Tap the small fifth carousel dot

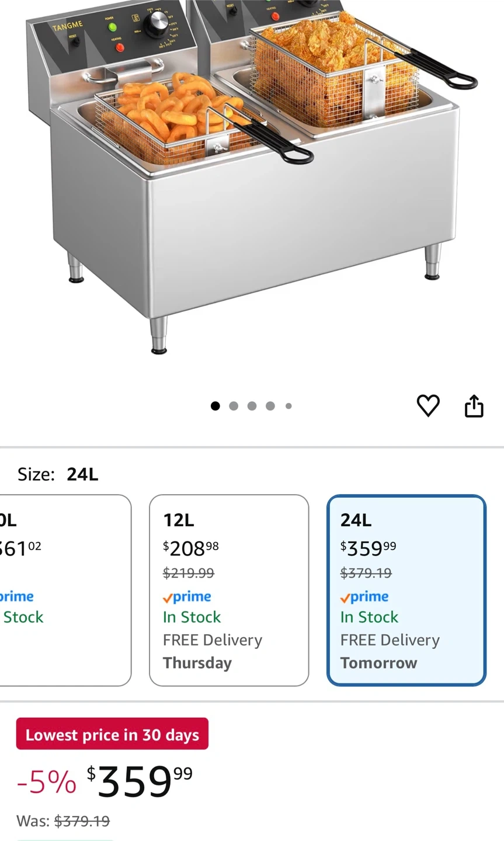click(x=289, y=406)
